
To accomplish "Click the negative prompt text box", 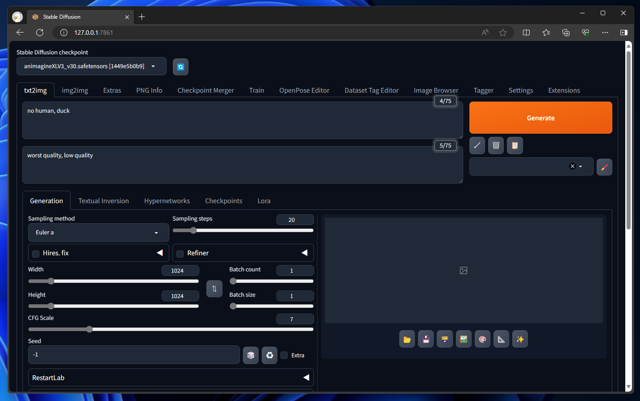I will point(242,165).
